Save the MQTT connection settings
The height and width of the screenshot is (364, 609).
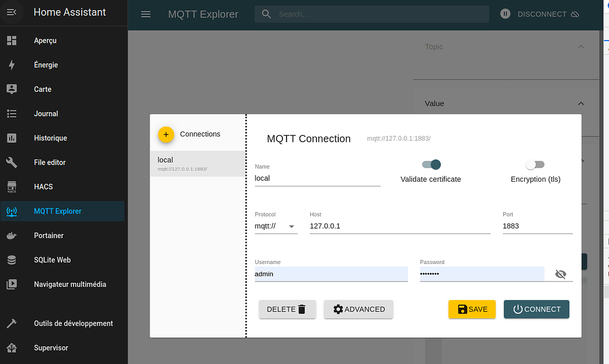[x=471, y=309]
